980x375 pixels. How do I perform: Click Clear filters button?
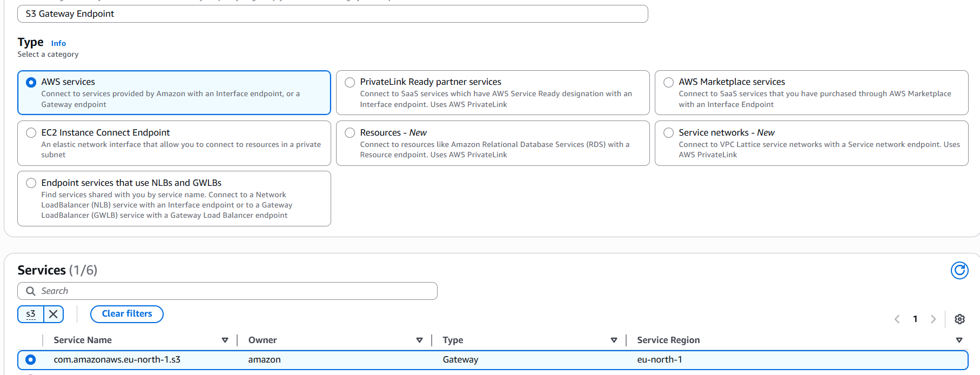click(x=127, y=314)
